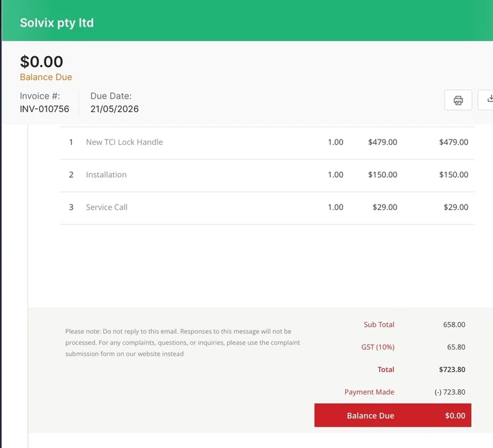
Task: Select the Installation line item
Action: tap(106, 174)
